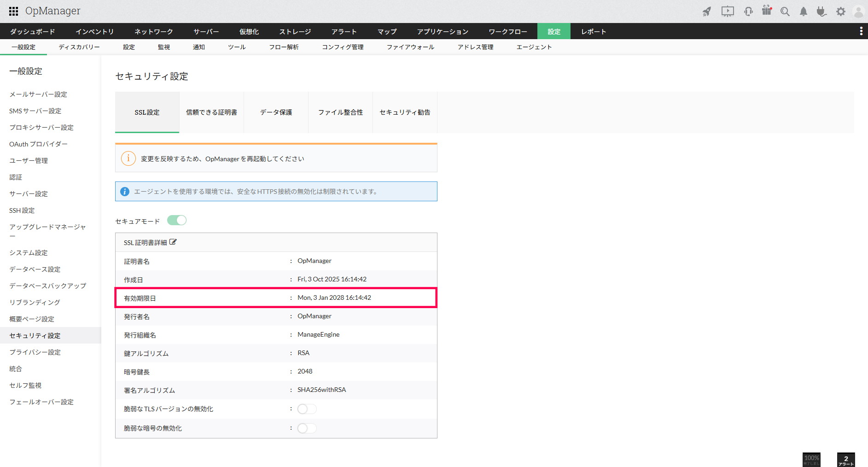
Task: Open the apps grid beside OpManager
Action: coord(13,11)
